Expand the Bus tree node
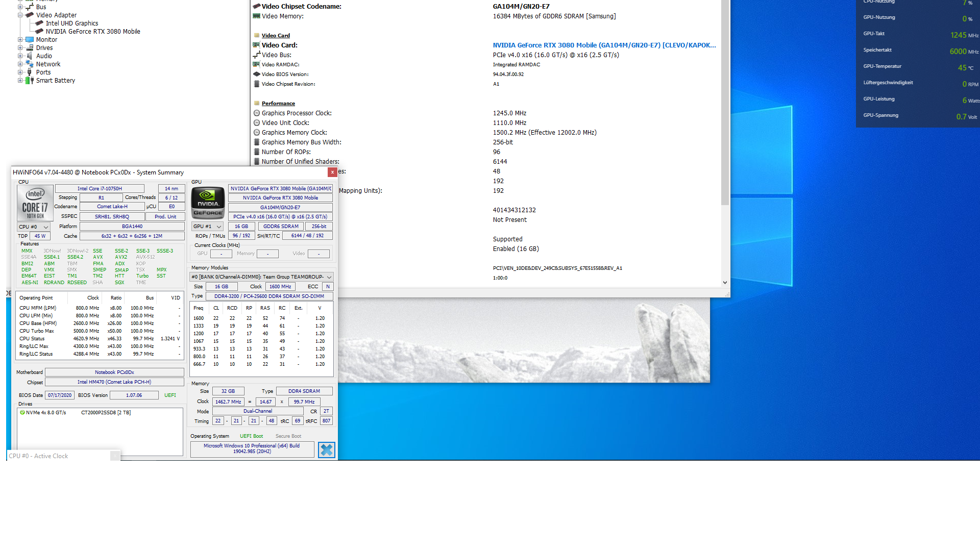 click(20, 7)
